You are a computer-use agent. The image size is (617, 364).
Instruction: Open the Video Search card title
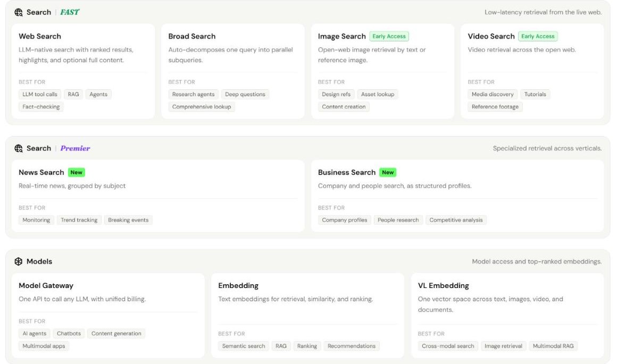click(491, 36)
